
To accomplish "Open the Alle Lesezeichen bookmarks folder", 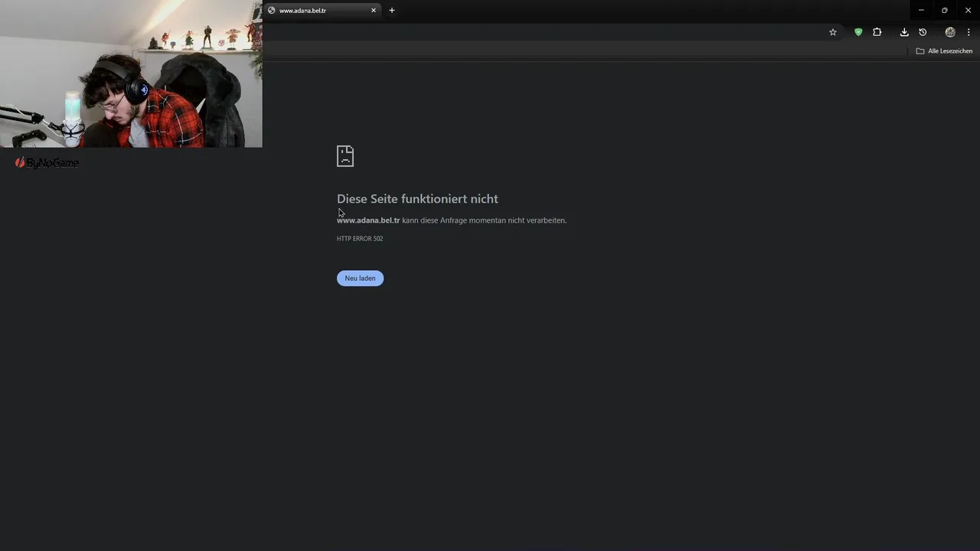I will pyautogui.click(x=944, y=51).
